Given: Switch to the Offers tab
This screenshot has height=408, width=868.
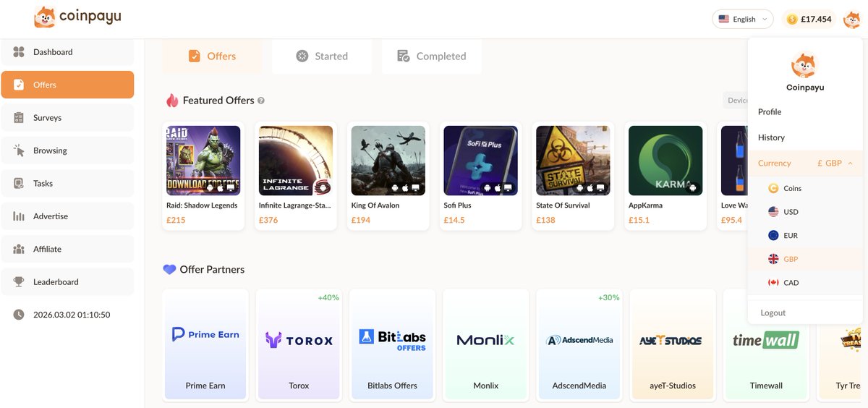Looking at the screenshot, I should pos(212,56).
